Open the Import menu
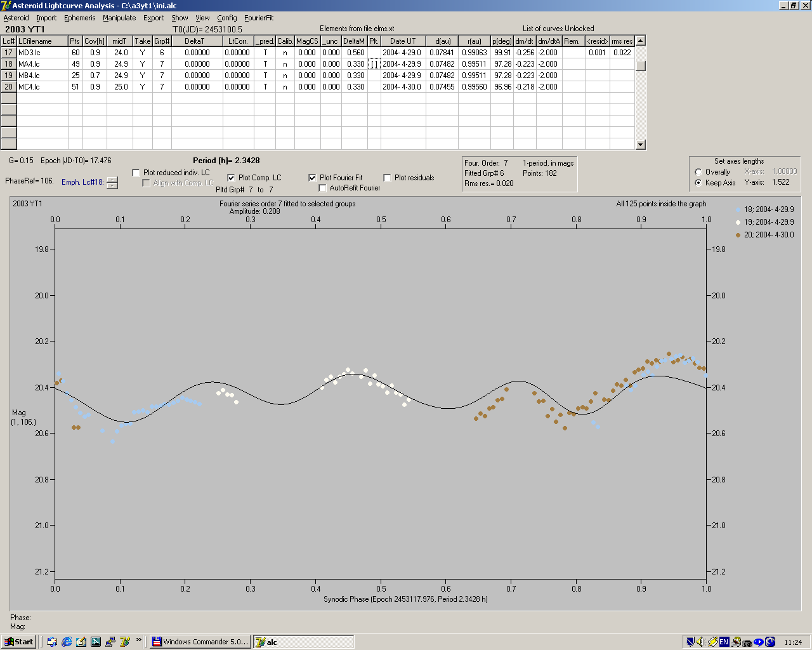The image size is (812, 650). coord(46,18)
